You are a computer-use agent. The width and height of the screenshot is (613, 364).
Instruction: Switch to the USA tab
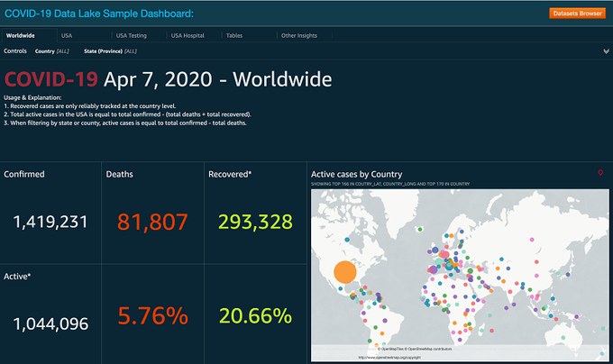pos(67,35)
